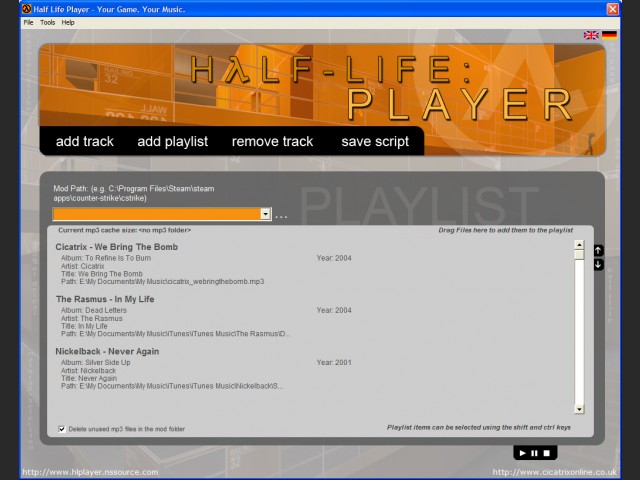Click Title: Never Again text
640x480 pixels.
(89, 378)
